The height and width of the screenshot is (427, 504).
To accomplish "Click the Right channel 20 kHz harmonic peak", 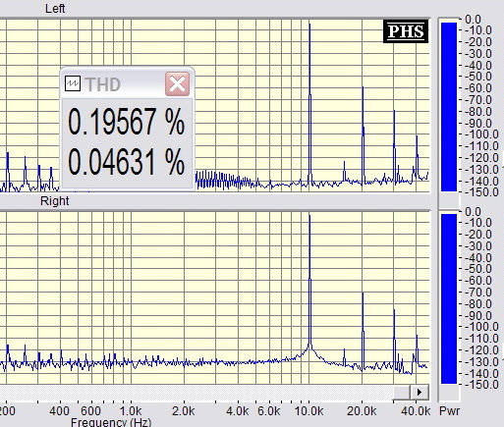I will [x=363, y=294].
